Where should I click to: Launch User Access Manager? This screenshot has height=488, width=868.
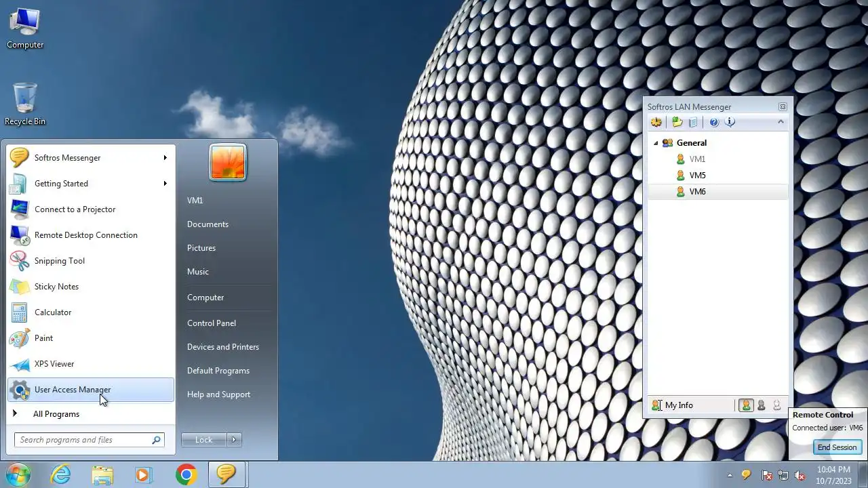click(x=91, y=390)
